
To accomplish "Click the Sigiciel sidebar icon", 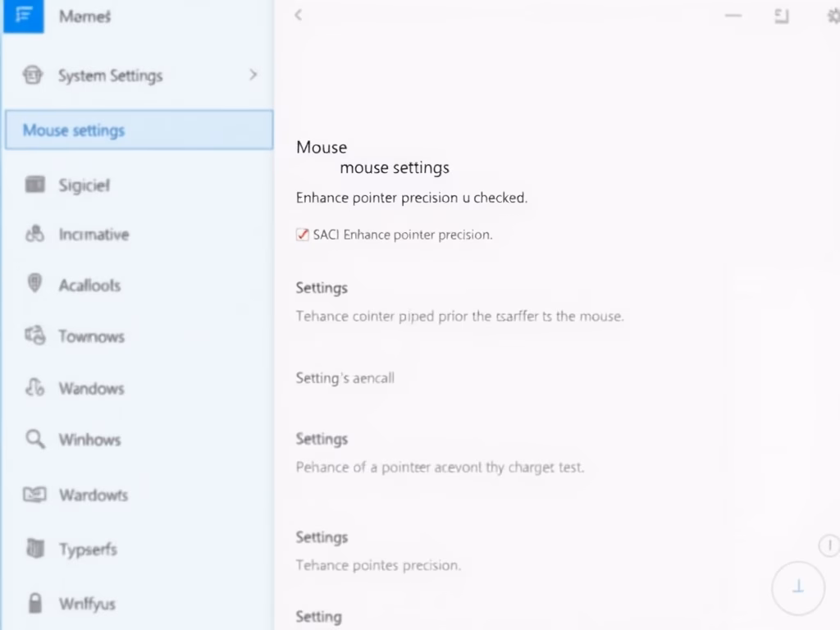I will pyautogui.click(x=35, y=185).
